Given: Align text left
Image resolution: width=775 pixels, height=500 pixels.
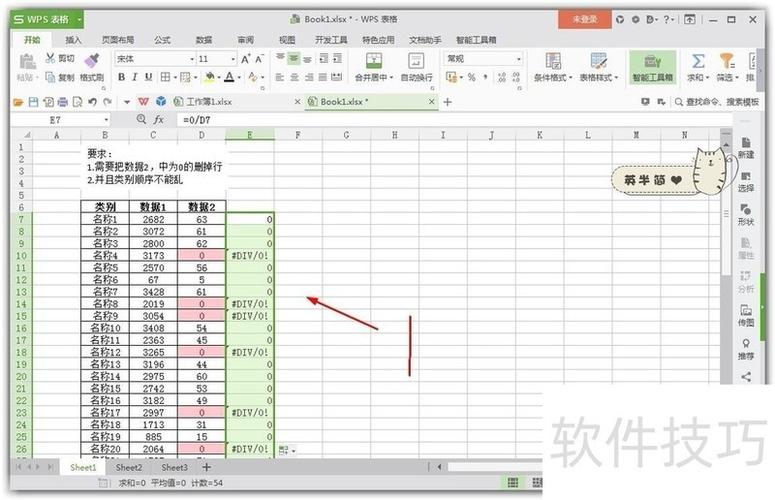Looking at the screenshot, I should [x=279, y=77].
